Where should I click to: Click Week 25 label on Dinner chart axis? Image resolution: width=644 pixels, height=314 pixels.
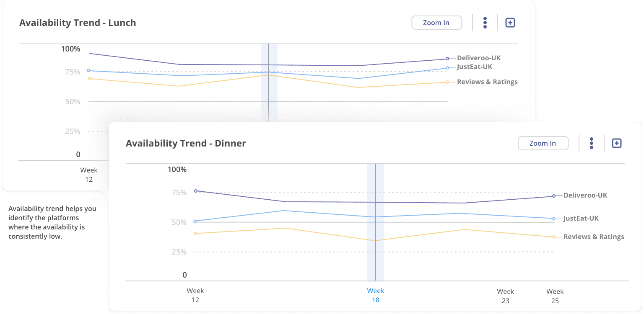coord(555,296)
